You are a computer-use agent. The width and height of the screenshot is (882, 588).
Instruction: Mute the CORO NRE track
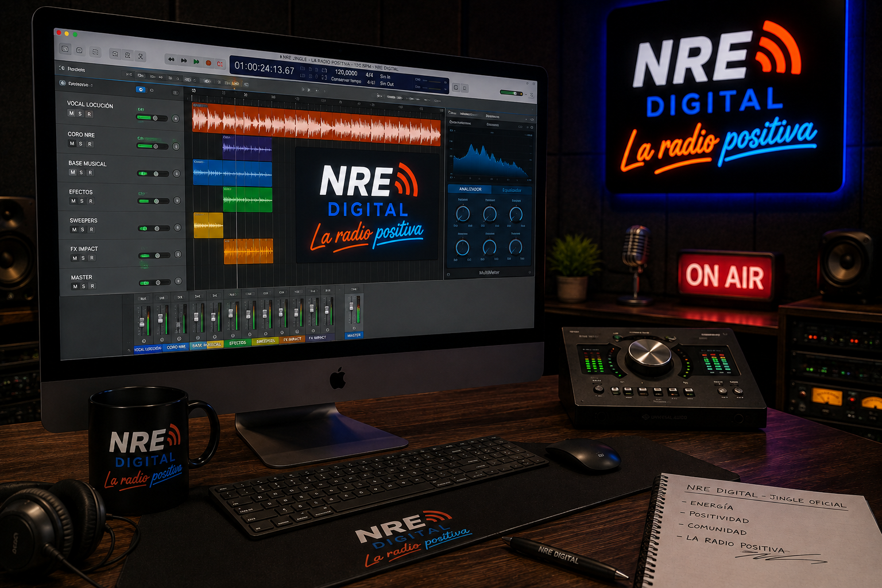point(72,144)
